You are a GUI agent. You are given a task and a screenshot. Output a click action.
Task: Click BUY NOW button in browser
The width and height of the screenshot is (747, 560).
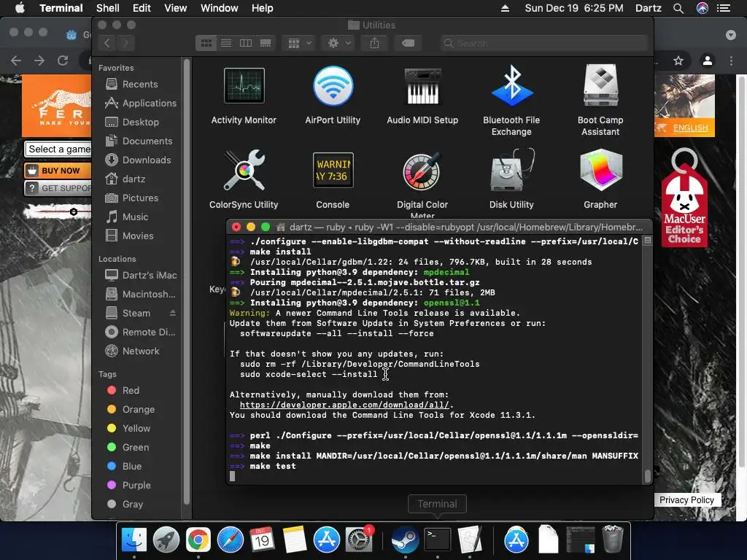pos(57,171)
